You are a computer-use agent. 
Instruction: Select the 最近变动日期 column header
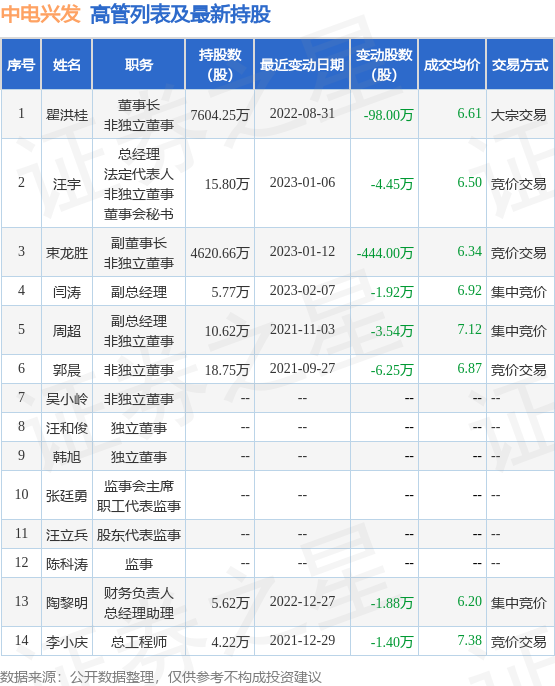click(302, 65)
